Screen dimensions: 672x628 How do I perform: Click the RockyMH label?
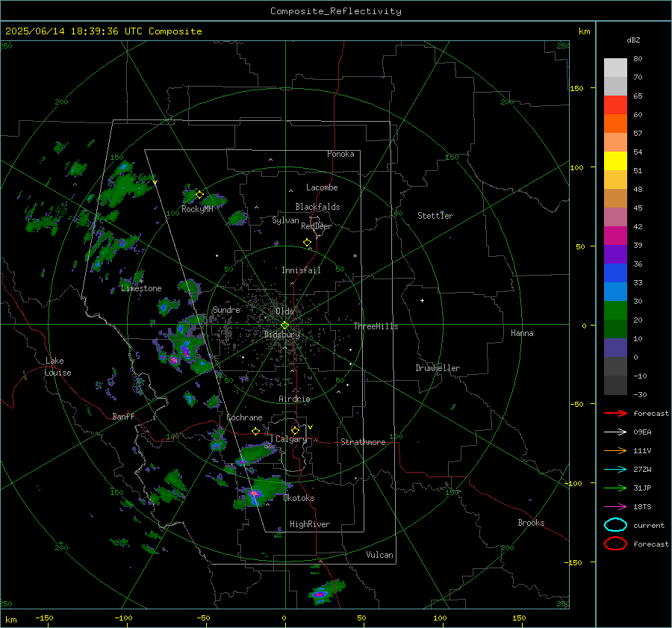tap(197, 209)
